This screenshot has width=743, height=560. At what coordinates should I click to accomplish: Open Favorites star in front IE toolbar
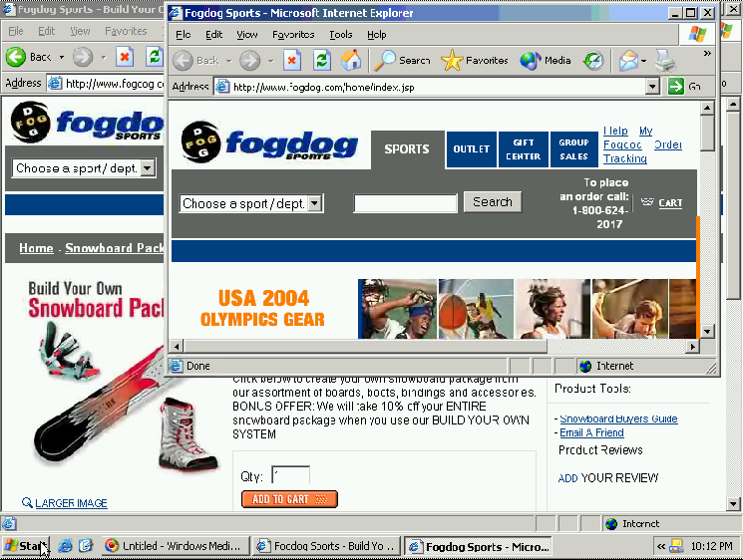tap(475, 61)
